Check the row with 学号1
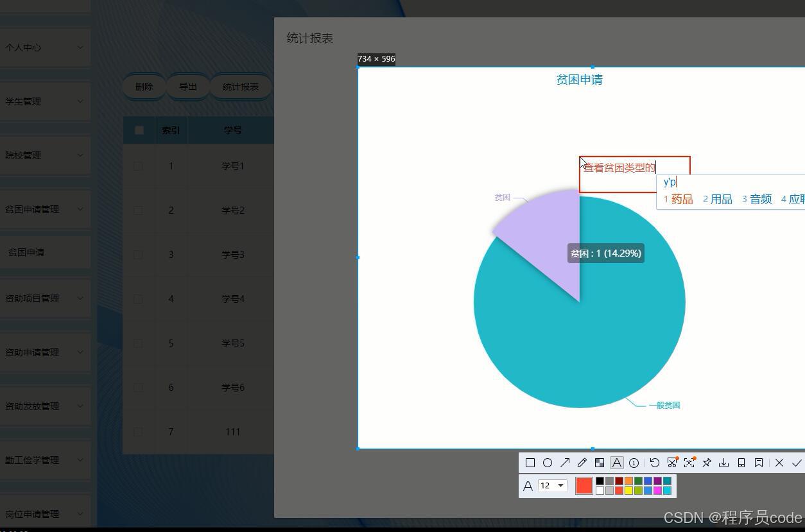This screenshot has width=805, height=532. [x=138, y=166]
